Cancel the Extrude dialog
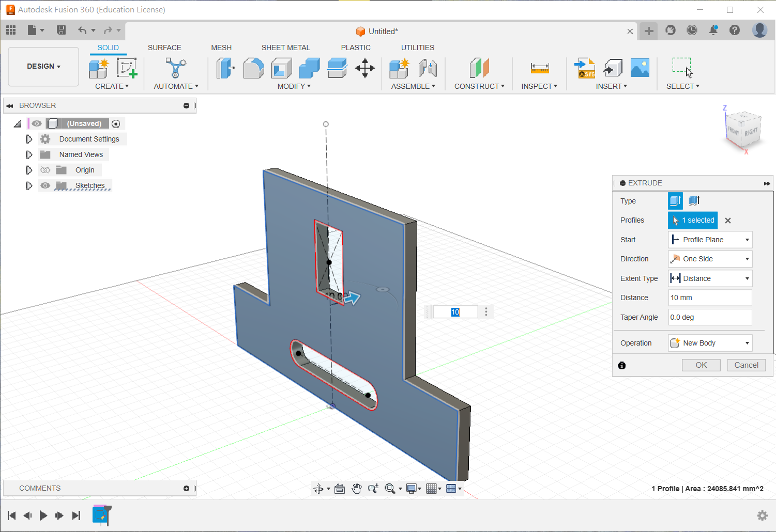This screenshot has width=776, height=532. click(x=746, y=365)
